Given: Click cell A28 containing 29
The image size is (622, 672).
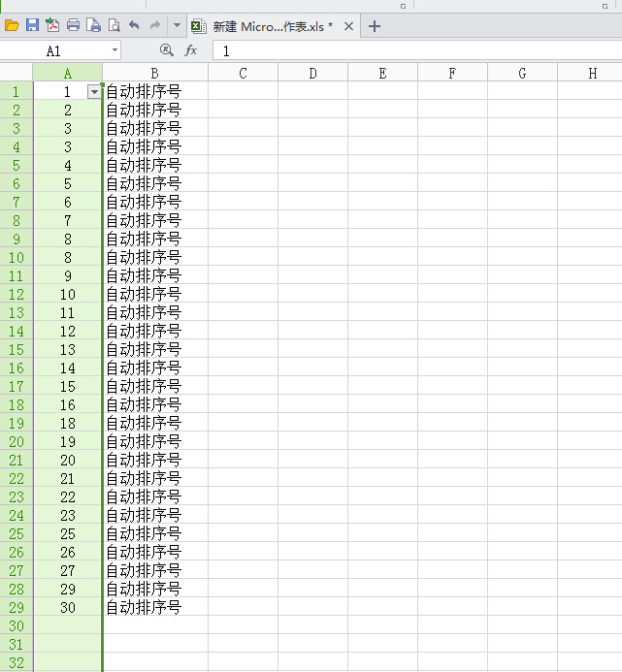Looking at the screenshot, I should coord(68,590).
